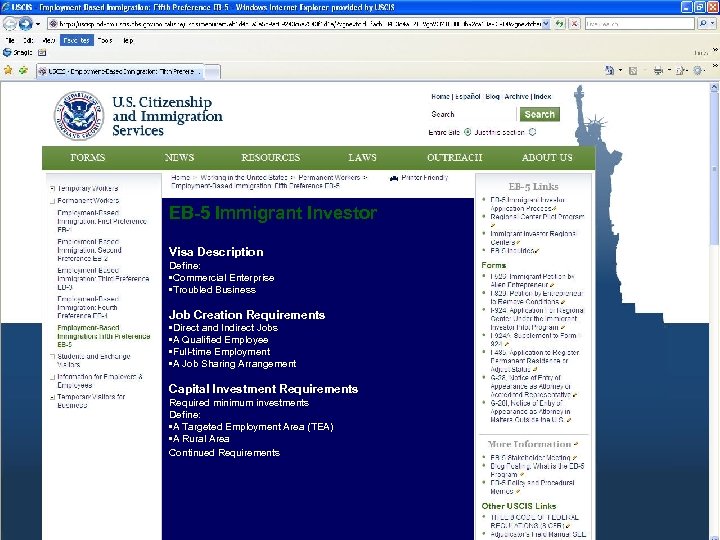Screen dimensions: 720x540
Task: Expand the links bar overflow chevron
Action: 715,49
